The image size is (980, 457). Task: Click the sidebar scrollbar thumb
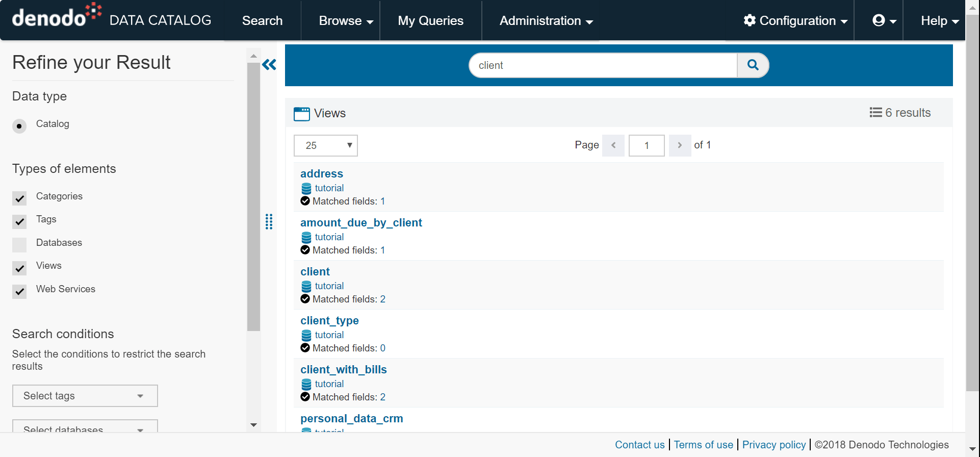point(253,197)
